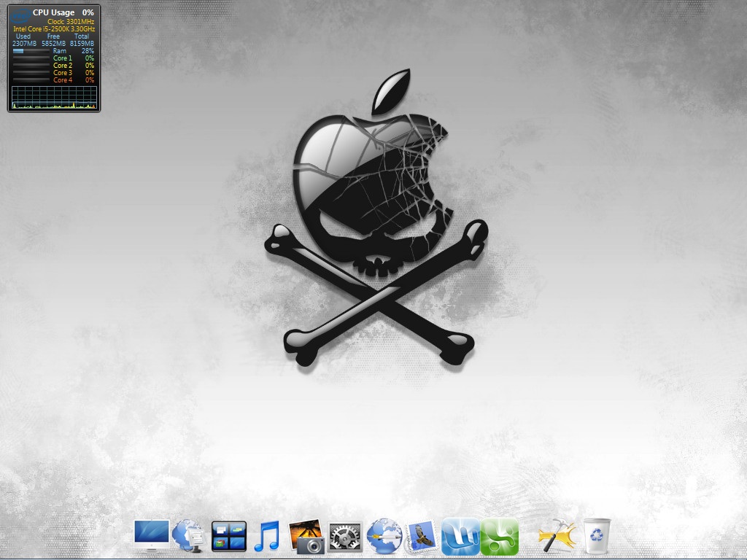Open the four-pane window switcher dock icon
The image size is (747, 560).
tap(228, 536)
